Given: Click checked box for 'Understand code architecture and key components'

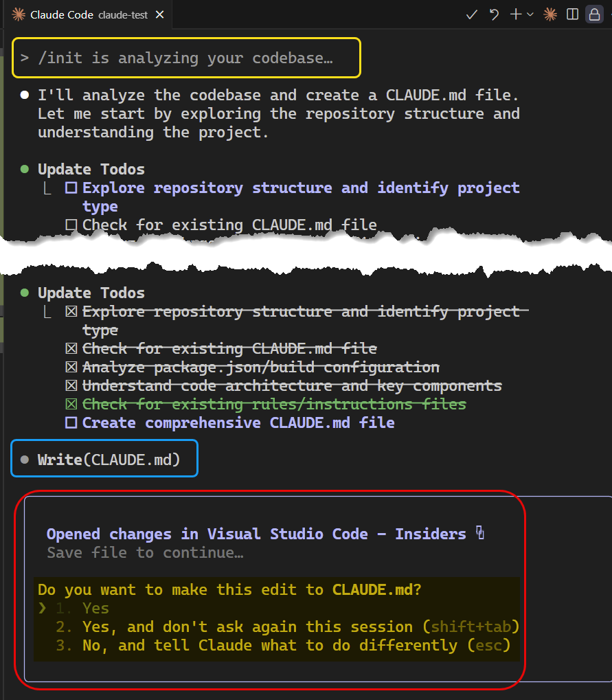Looking at the screenshot, I should coord(71,385).
